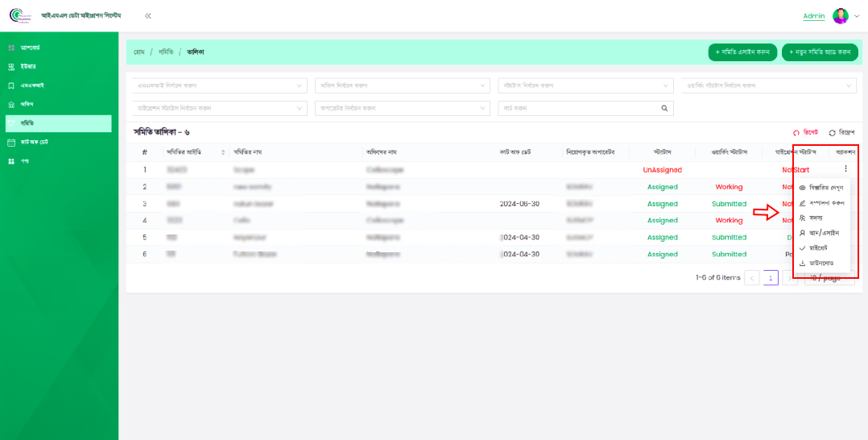The image size is (868, 440).
Task: Click the হোম breadcrumb link
Action: [139, 52]
